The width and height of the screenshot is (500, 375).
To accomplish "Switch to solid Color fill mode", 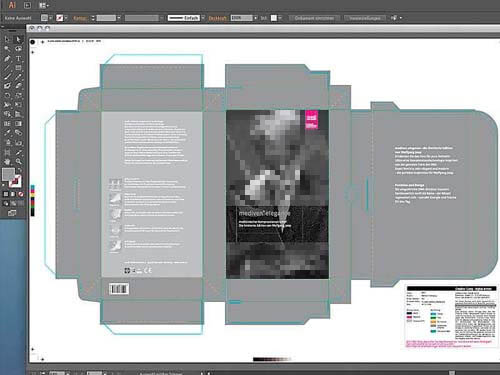I will point(6,194).
